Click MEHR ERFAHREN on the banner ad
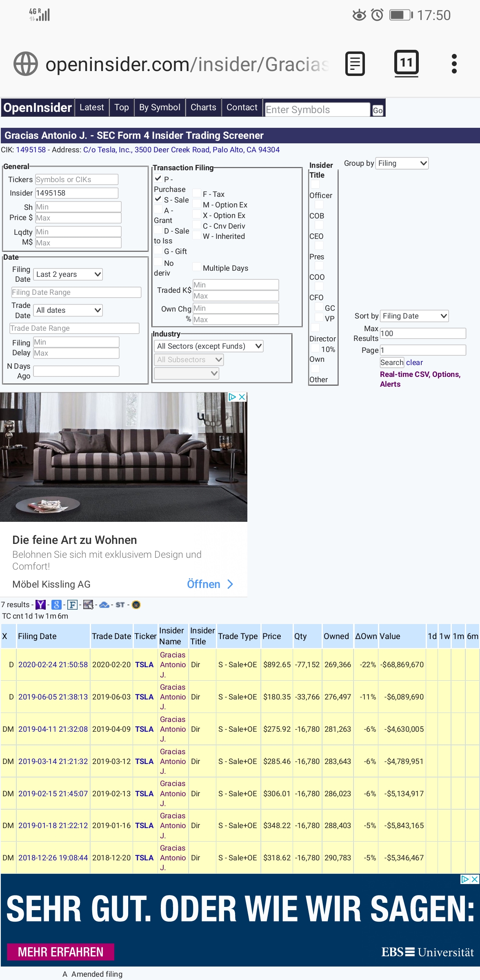480x980 pixels. [x=61, y=952]
